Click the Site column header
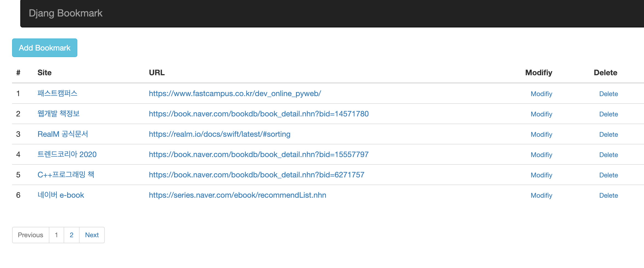 (44, 72)
